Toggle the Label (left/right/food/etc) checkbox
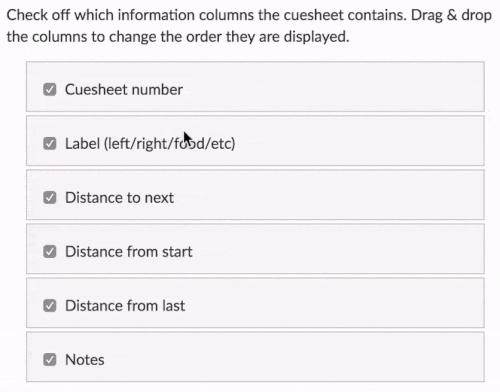Viewport: 500px width, 392px height. pos(50,143)
